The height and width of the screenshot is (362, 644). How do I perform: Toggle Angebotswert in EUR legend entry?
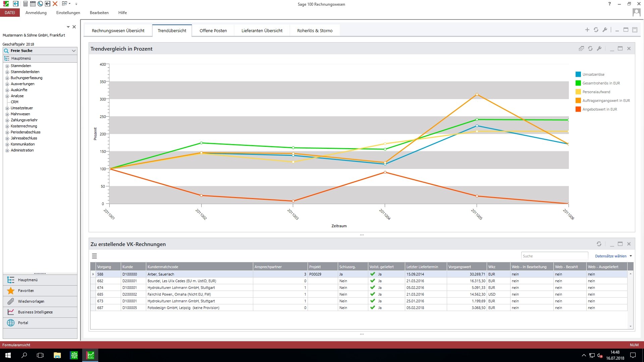coord(599,109)
